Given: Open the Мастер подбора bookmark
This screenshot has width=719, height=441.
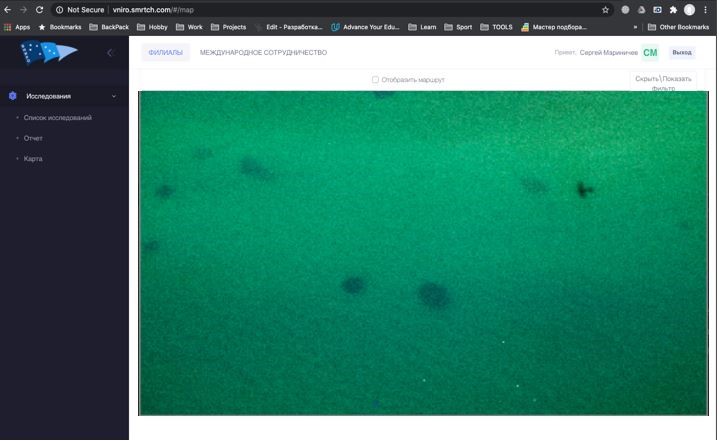Looking at the screenshot, I should click(x=554, y=27).
